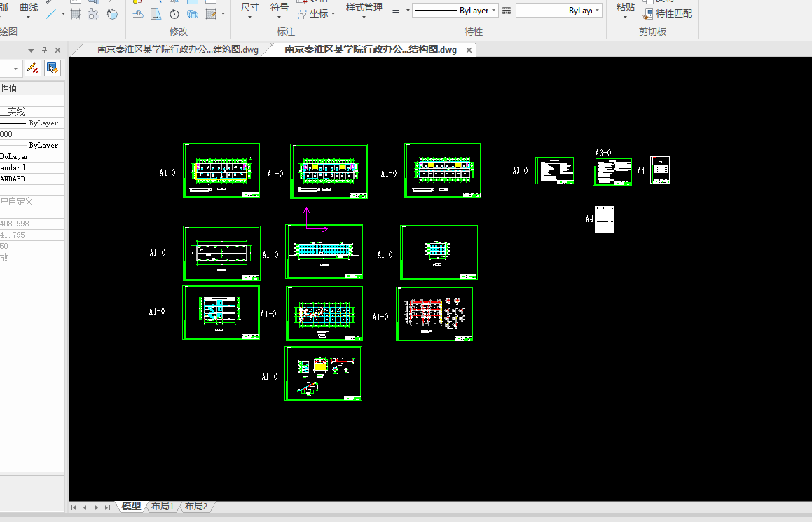Select the mirror modify tool
The width and height of the screenshot is (812, 522).
pyautogui.click(x=156, y=14)
